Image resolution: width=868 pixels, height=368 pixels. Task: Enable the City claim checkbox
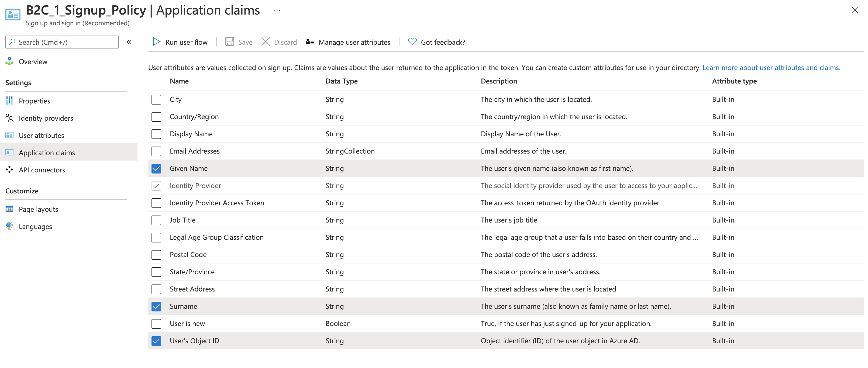(x=156, y=100)
